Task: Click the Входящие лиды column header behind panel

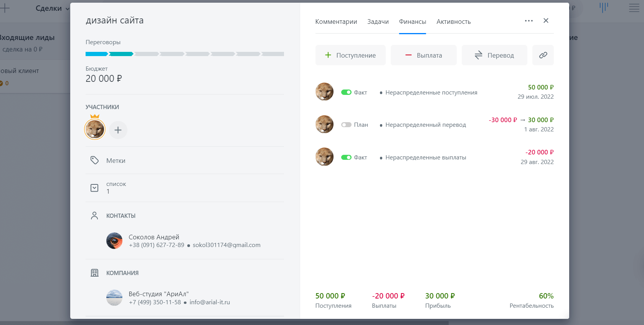Action: [x=27, y=38]
